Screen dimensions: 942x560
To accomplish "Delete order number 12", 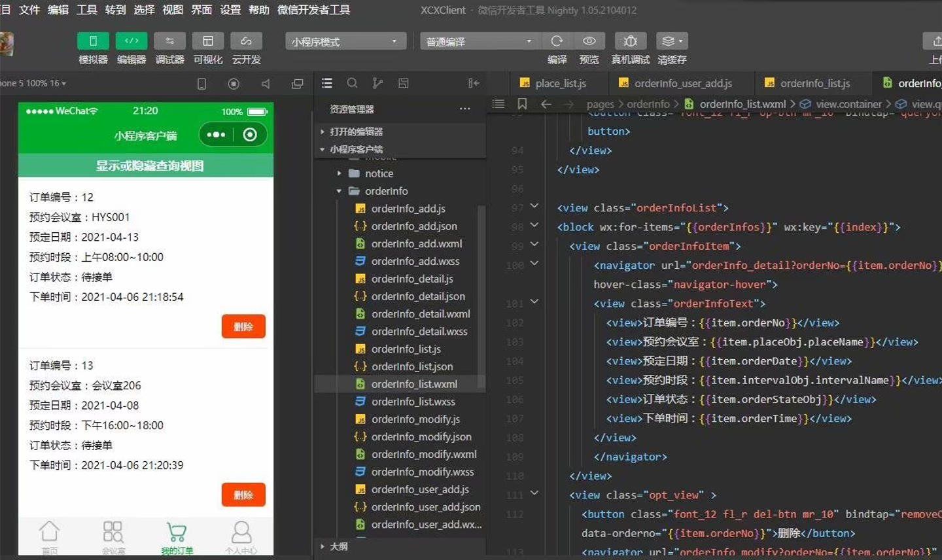I will [243, 326].
